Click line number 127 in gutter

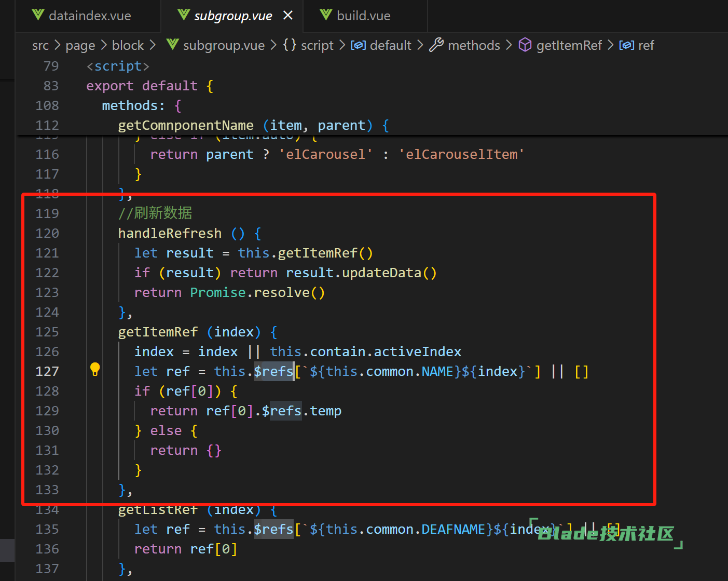47,371
